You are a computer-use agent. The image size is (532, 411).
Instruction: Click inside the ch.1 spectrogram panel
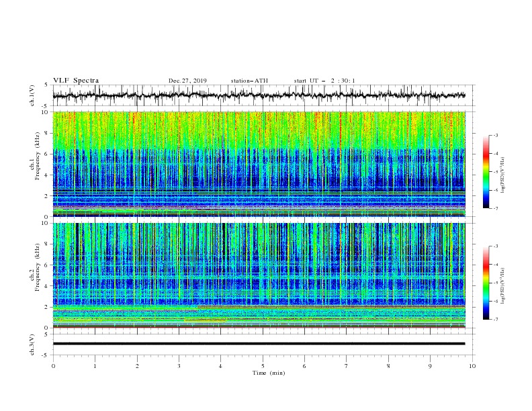click(259, 164)
